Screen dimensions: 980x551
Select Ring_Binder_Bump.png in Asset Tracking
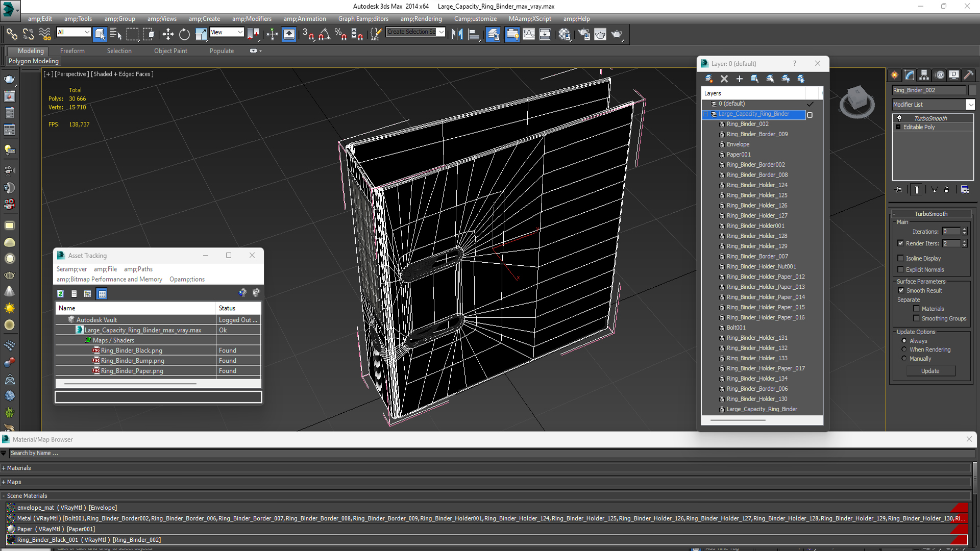tap(132, 361)
